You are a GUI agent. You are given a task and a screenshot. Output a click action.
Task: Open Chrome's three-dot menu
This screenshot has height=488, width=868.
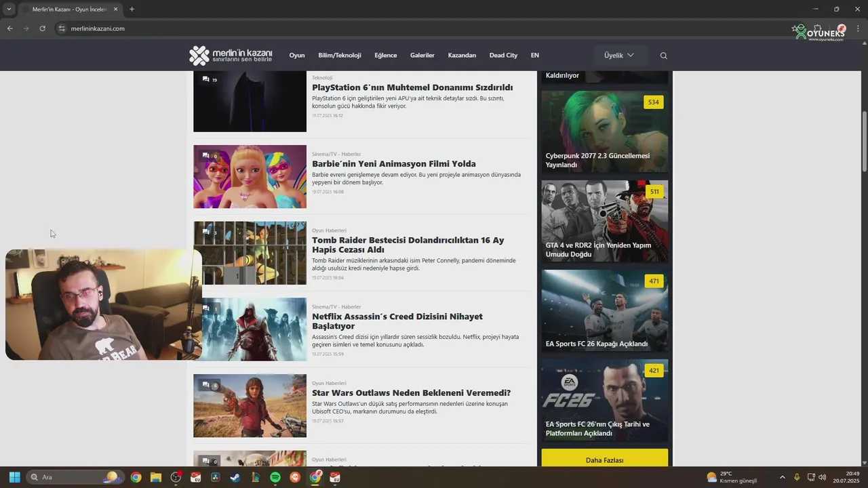click(x=859, y=28)
